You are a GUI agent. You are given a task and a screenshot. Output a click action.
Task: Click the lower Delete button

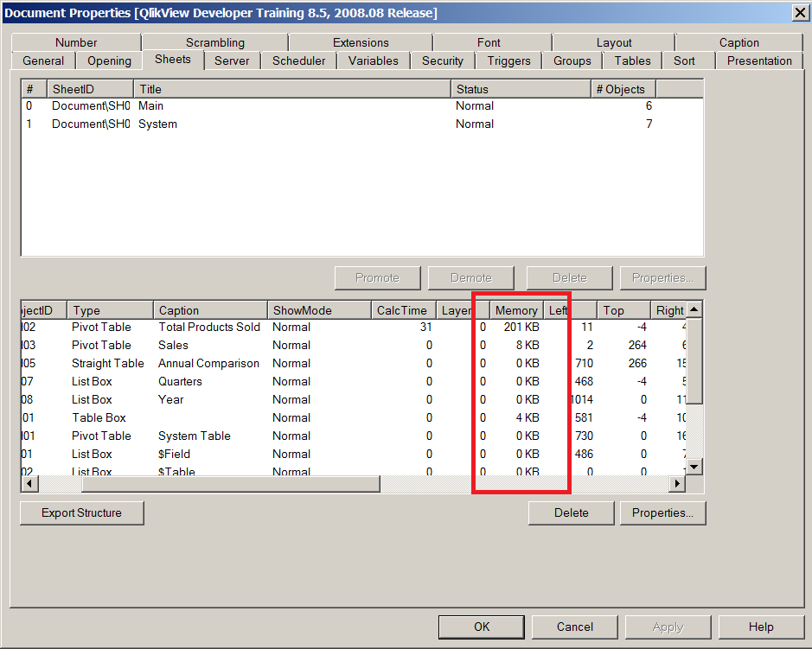[571, 512]
